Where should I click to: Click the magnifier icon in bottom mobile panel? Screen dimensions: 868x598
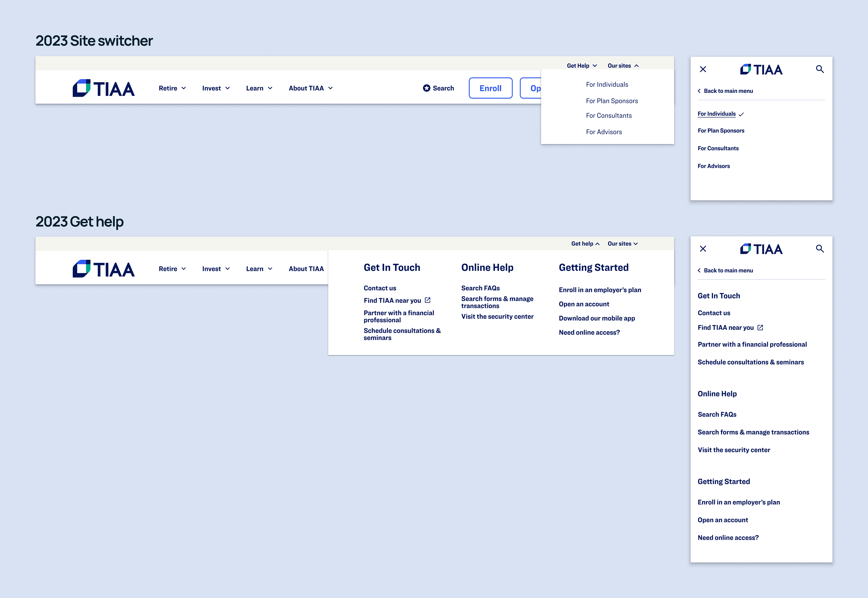pyautogui.click(x=820, y=249)
